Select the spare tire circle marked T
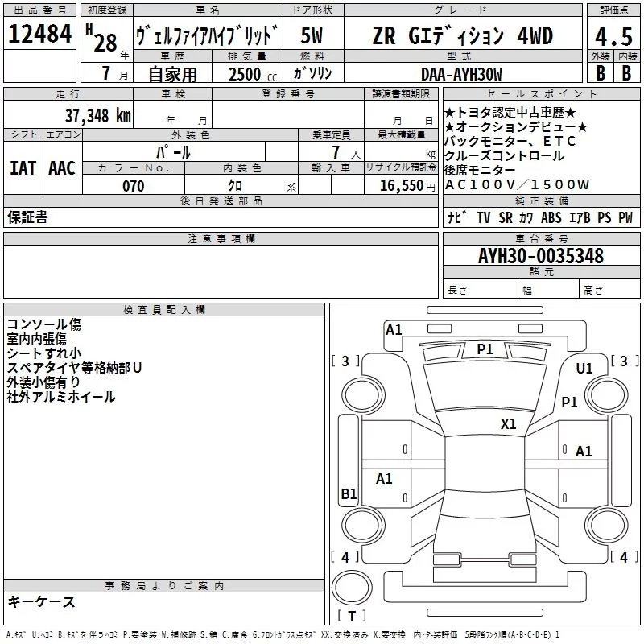Image resolution: width=644 pixels, height=644 pixels. click(352, 588)
